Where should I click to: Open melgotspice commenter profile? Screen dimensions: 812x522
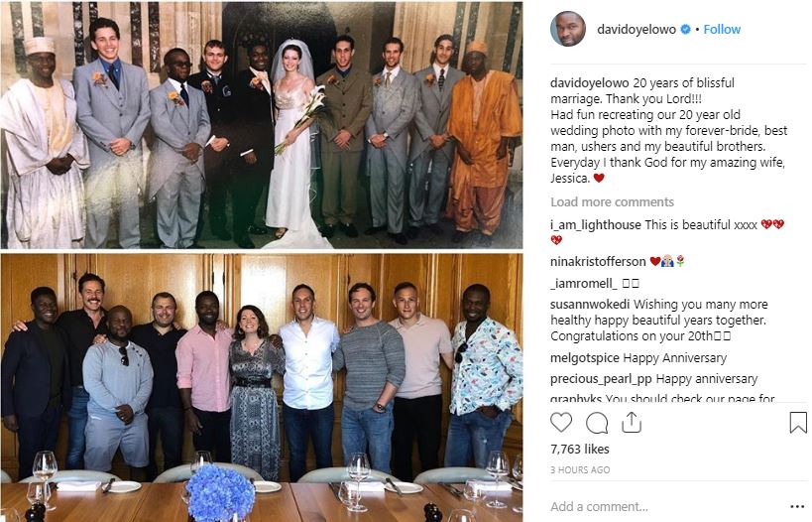click(x=585, y=358)
